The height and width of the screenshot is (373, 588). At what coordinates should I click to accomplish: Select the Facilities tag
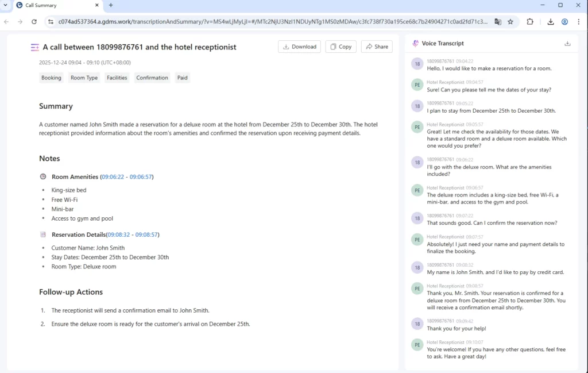coord(117,78)
